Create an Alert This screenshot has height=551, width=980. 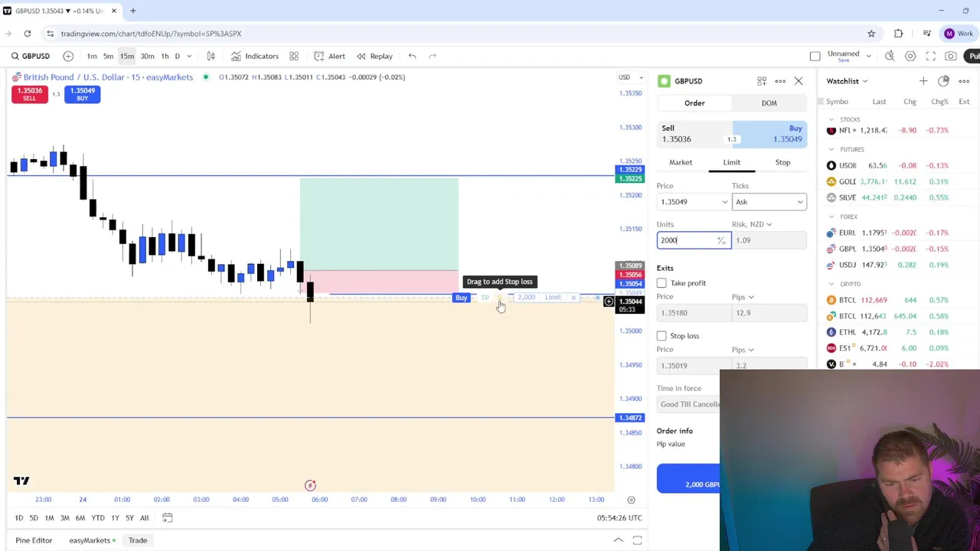[329, 56]
